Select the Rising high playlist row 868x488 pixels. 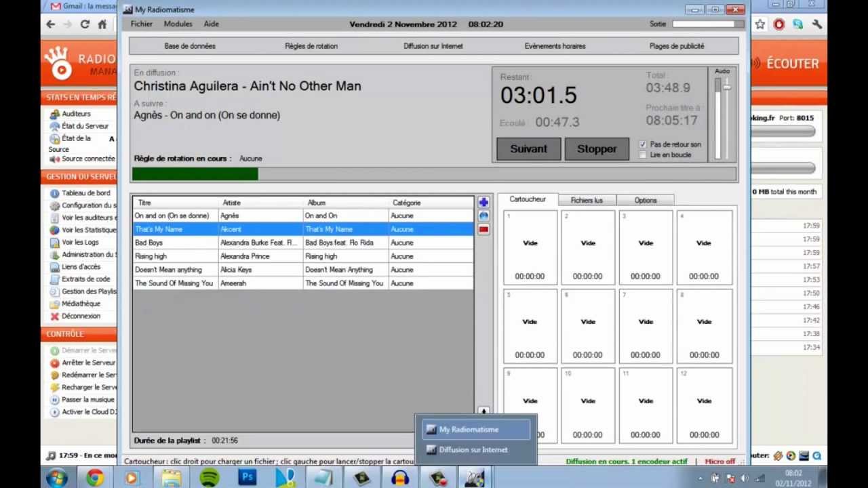point(303,256)
